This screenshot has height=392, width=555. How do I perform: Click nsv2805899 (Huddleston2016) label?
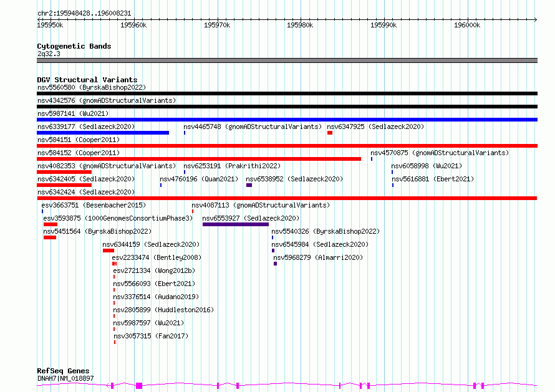163,310
